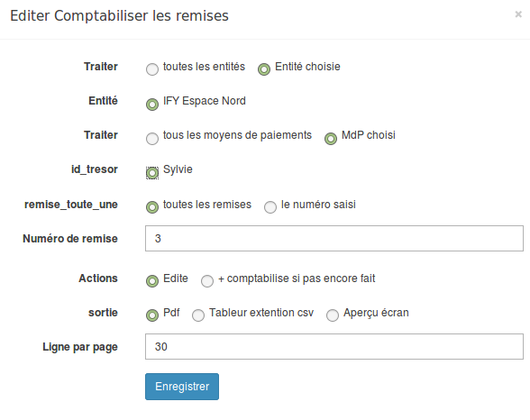The height and width of the screenshot is (420, 530).
Task: Close the 'Editer Comptabiliser les remises' dialog
Action: (518, 14)
